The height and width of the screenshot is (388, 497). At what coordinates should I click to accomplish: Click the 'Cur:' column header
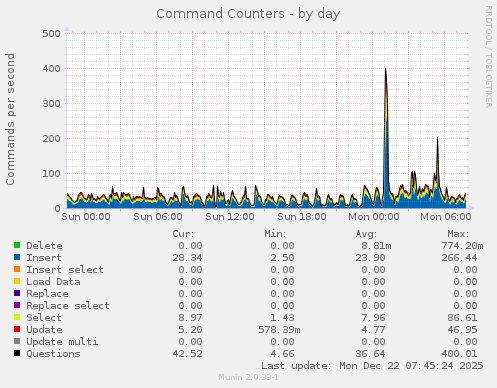click(x=183, y=234)
